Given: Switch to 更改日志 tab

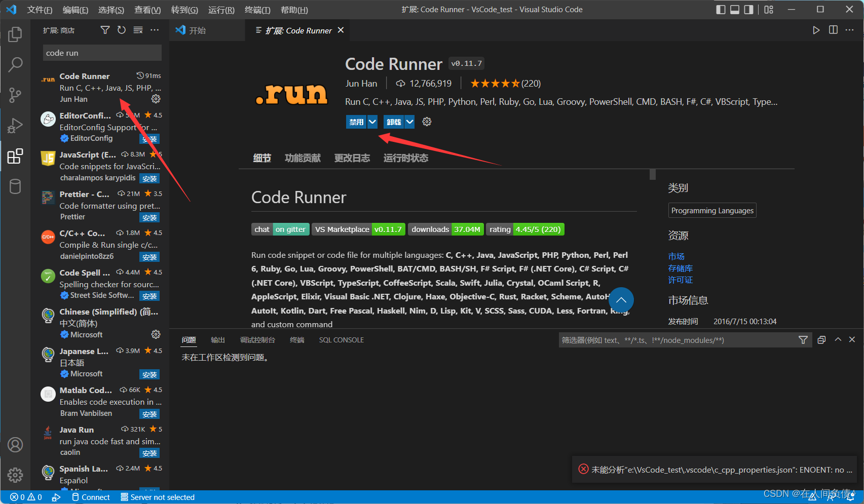Looking at the screenshot, I should pyautogui.click(x=352, y=158).
